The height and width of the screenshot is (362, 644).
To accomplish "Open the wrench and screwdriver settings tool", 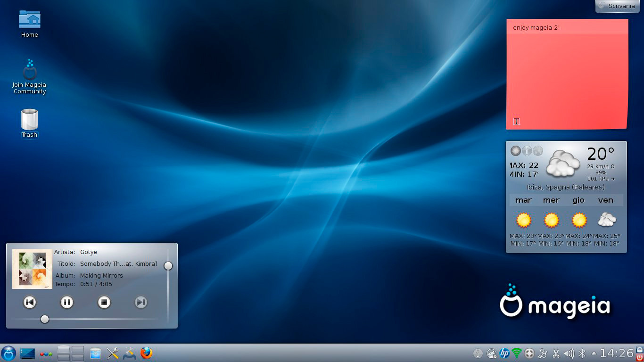I will click(112, 353).
